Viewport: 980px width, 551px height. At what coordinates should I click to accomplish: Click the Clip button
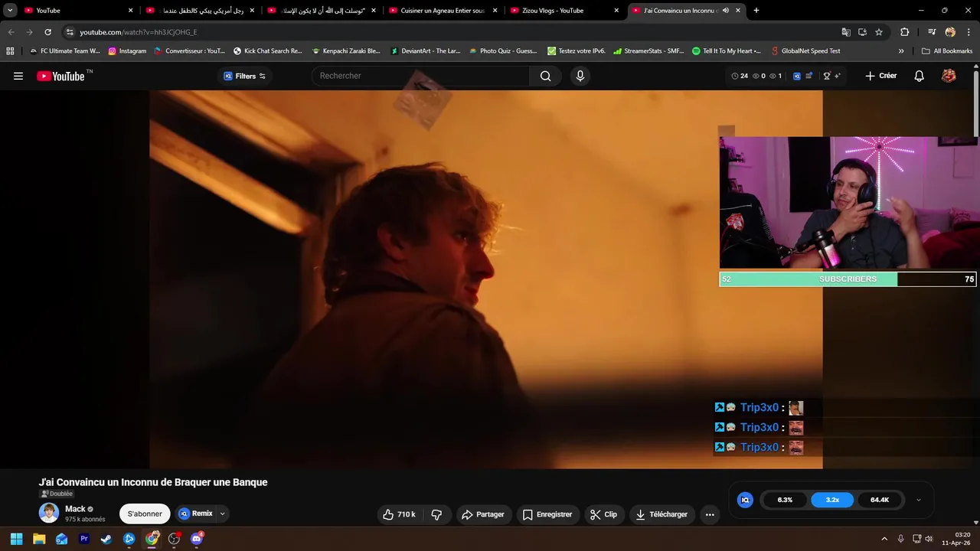click(604, 514)
